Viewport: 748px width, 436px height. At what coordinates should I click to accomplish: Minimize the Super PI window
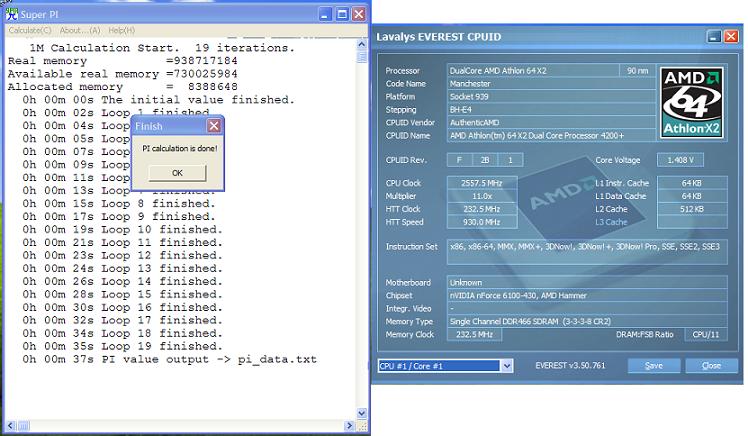pyautogui.click(x=325, y=14)
